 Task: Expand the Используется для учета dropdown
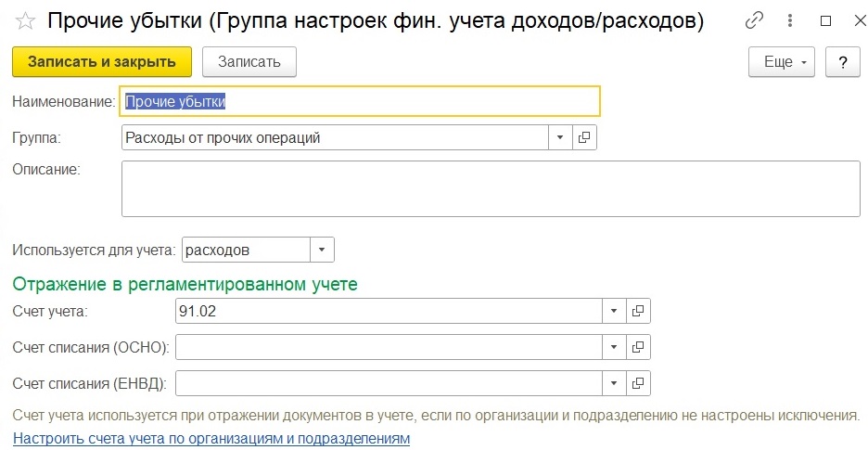pos(322,250)
